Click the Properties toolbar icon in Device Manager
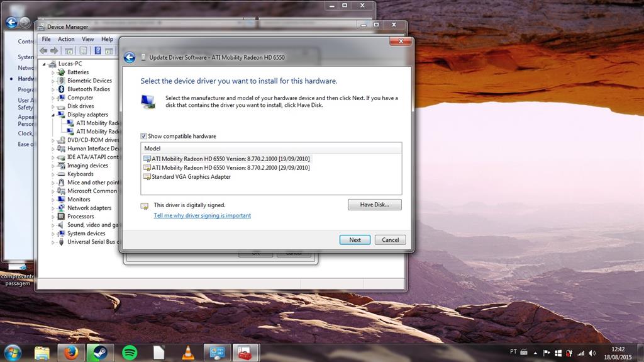This screenshot has width=644, height=362. tap(84, 50)
